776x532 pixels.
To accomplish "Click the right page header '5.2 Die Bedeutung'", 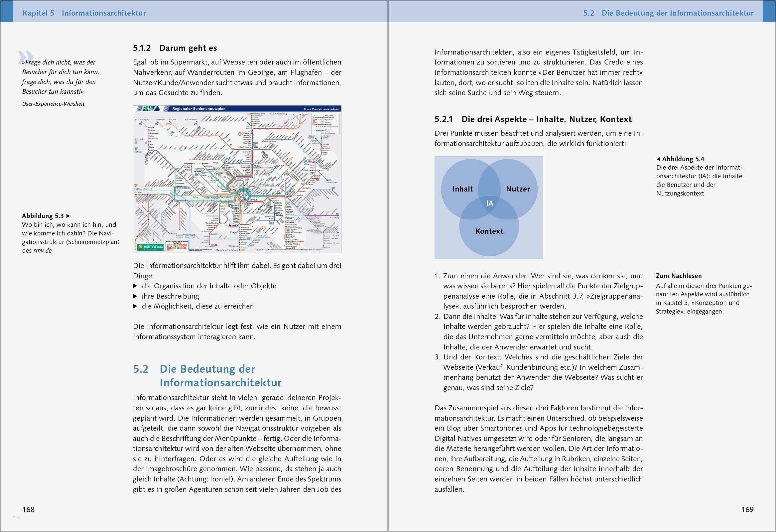I will [668, 13].
